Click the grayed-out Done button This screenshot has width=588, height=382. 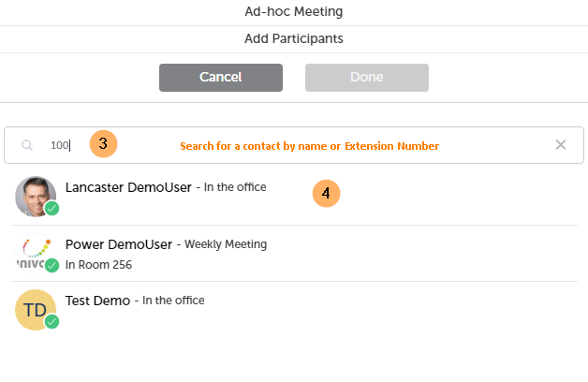tap(367, 78)
